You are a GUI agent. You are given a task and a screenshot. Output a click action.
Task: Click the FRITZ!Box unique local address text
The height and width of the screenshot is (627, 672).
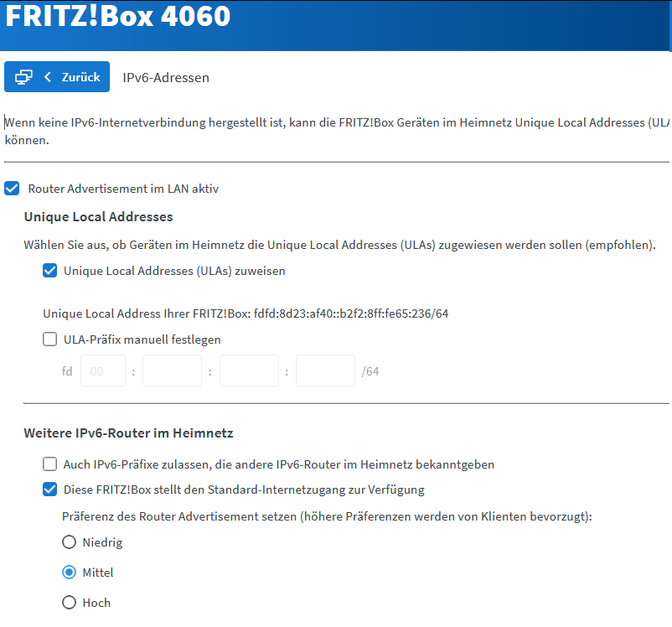click(246, 313)
